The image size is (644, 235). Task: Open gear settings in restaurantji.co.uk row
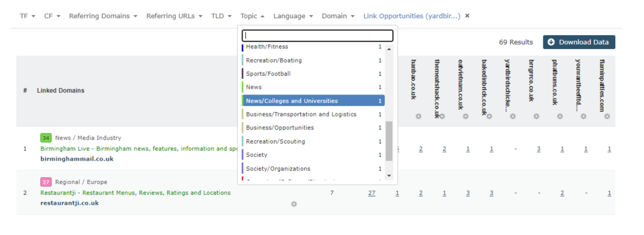[294, 203]
